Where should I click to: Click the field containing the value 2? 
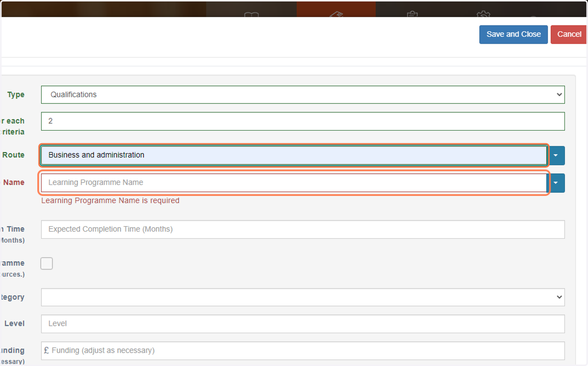[x=303, y=121]
